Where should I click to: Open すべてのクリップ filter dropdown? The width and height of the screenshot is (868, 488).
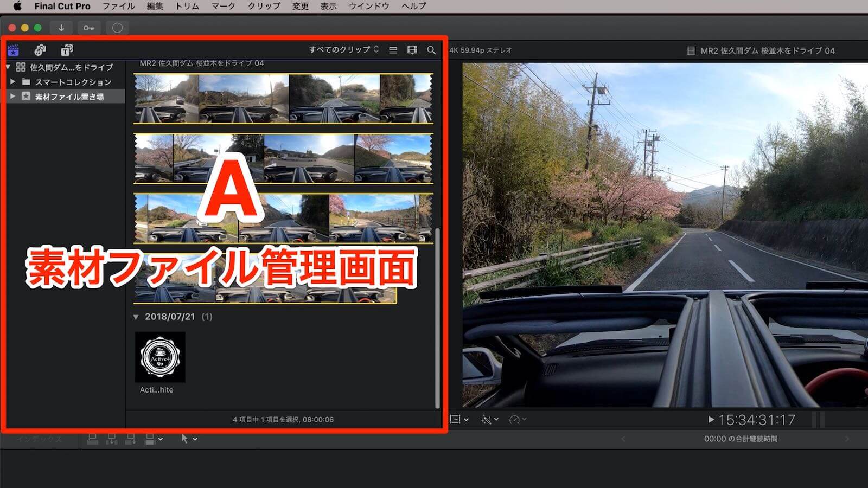click(x=344, y=50)
